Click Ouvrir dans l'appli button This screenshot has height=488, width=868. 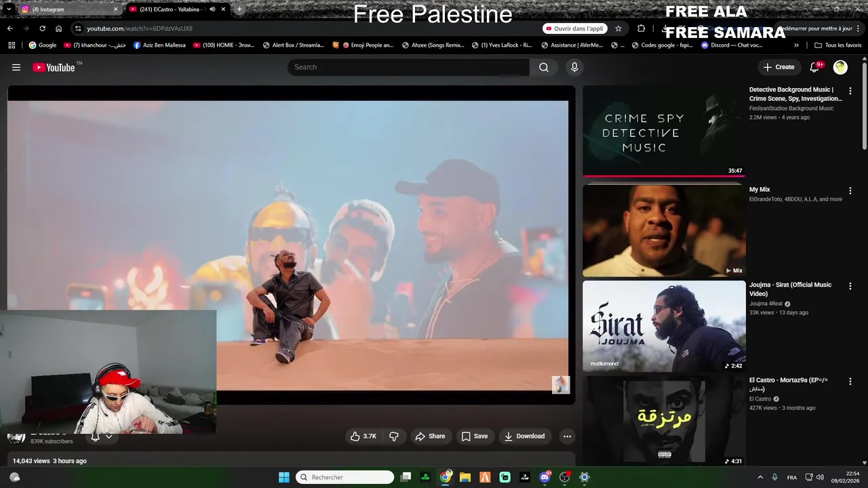[x=574, y=28]
